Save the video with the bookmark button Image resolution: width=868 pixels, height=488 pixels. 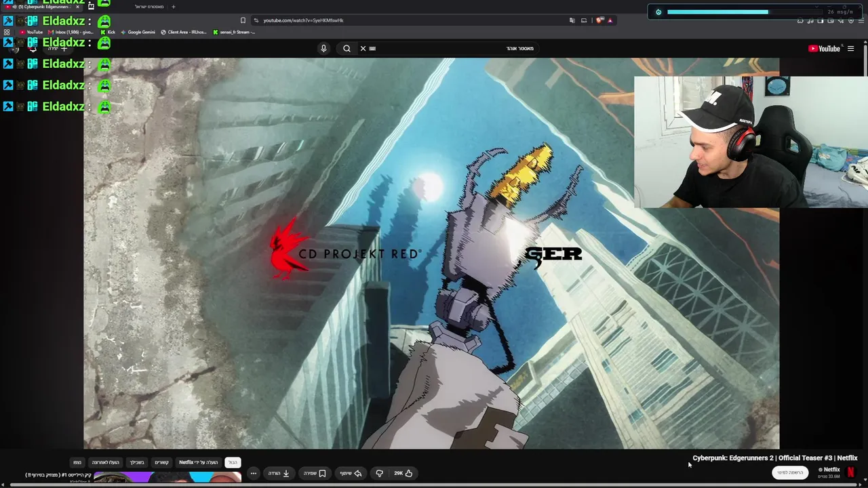click(315, 473)
